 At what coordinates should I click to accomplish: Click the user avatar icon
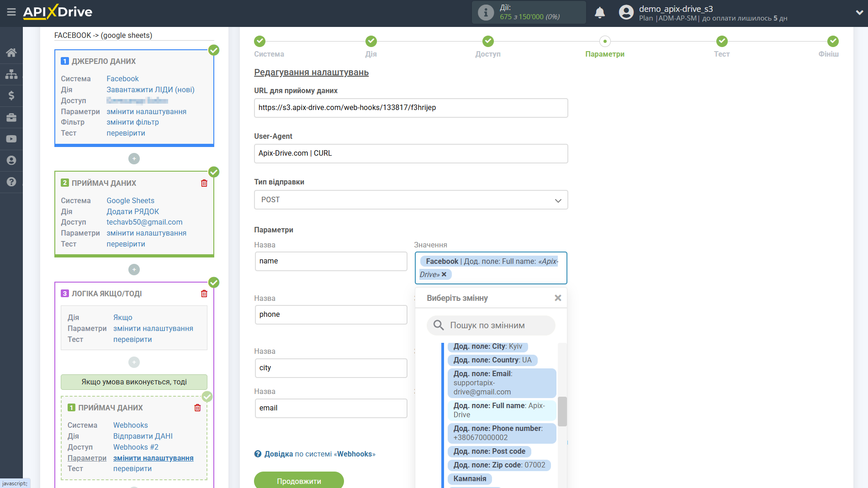pos(626,12)
